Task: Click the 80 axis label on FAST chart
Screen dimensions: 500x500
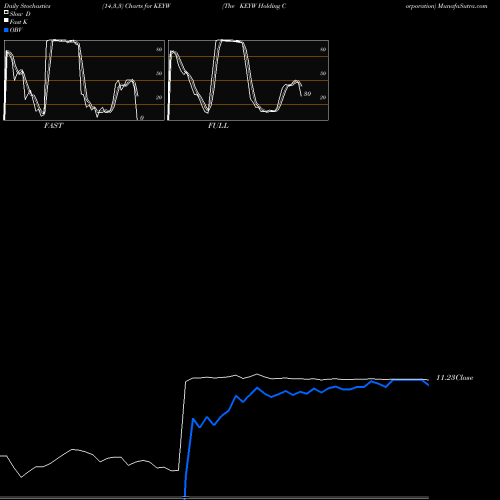Action: 159,49
